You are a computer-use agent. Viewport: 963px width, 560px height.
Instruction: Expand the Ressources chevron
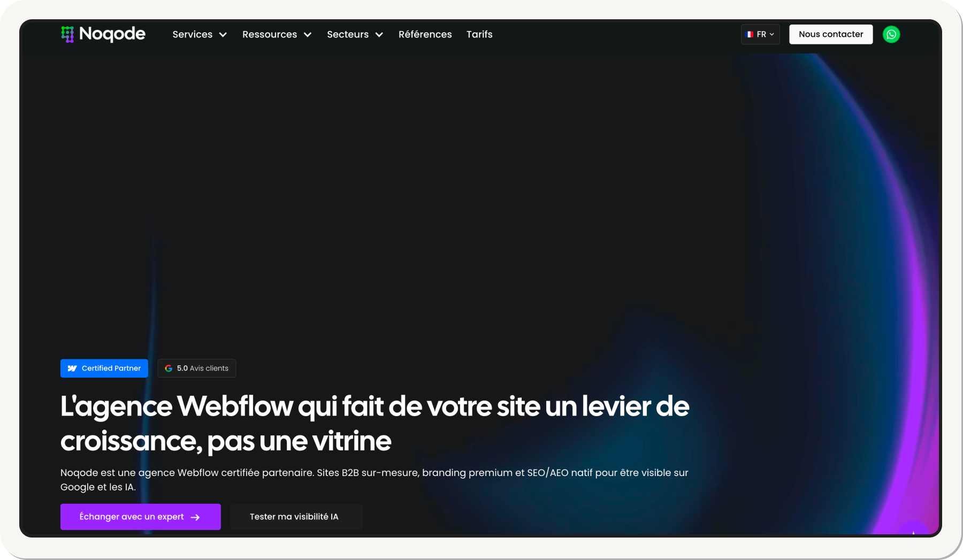308,35
